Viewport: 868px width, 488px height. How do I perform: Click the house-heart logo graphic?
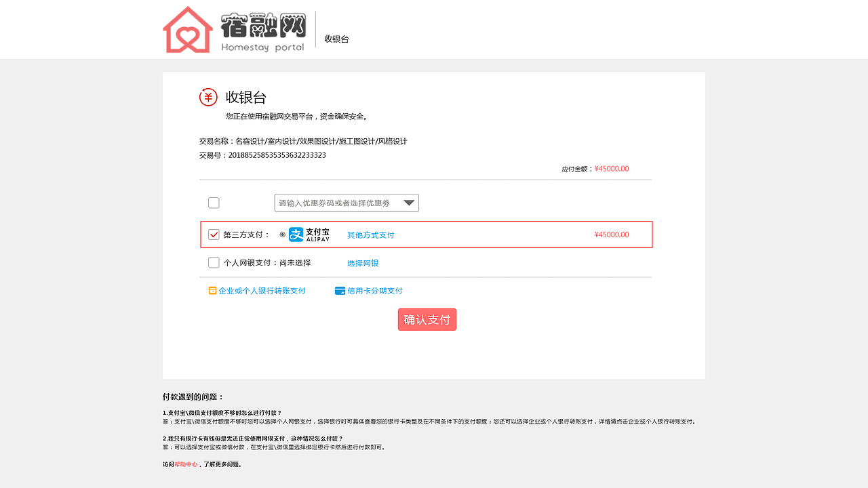186,29
